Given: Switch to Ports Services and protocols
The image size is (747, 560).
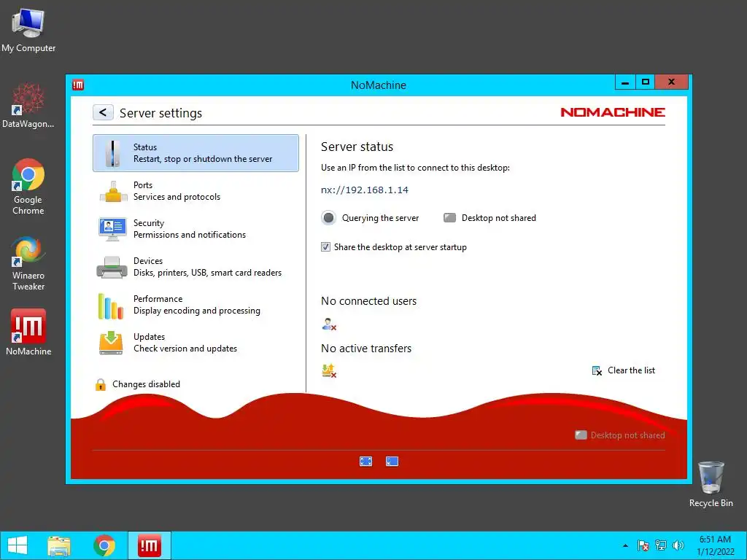Looking at the screenshot, I should click(196, 191).
